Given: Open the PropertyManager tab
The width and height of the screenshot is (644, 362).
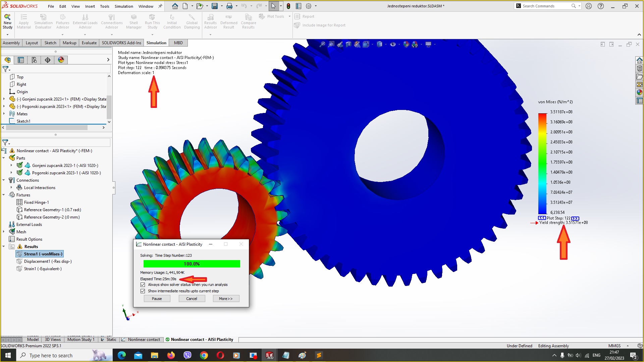Looking at the screenshot, I should (x=21, y=60).
